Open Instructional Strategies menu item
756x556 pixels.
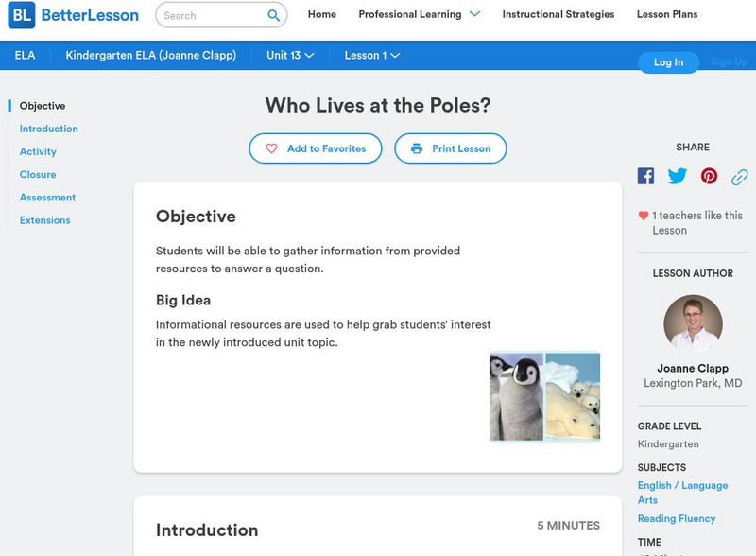pos(558,14)
